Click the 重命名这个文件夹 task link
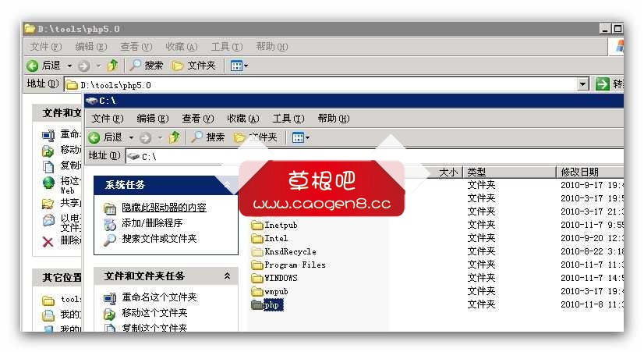 pos(159,297)
